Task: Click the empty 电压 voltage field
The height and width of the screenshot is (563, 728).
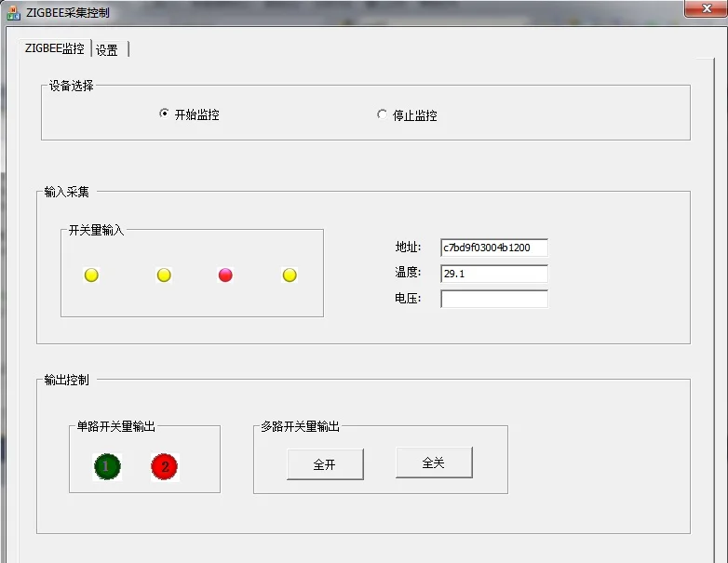Action: (494, 299)
